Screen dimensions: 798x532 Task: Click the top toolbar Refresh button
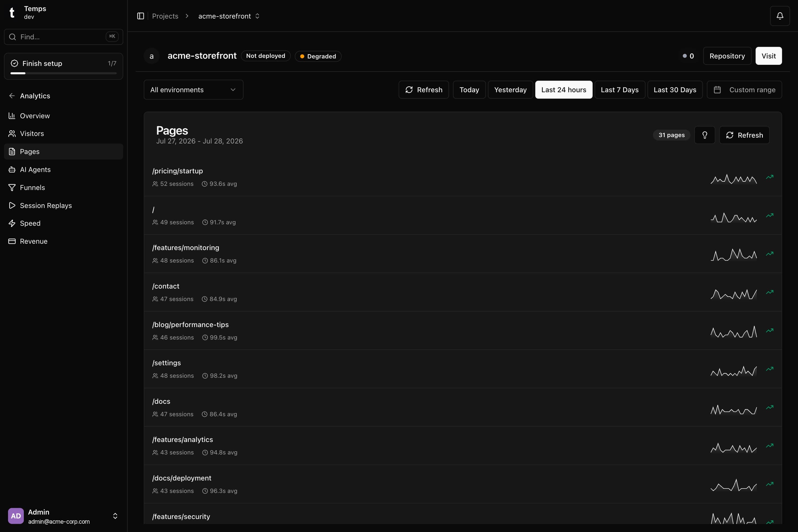pyautogui.click(x=424, y=89)
